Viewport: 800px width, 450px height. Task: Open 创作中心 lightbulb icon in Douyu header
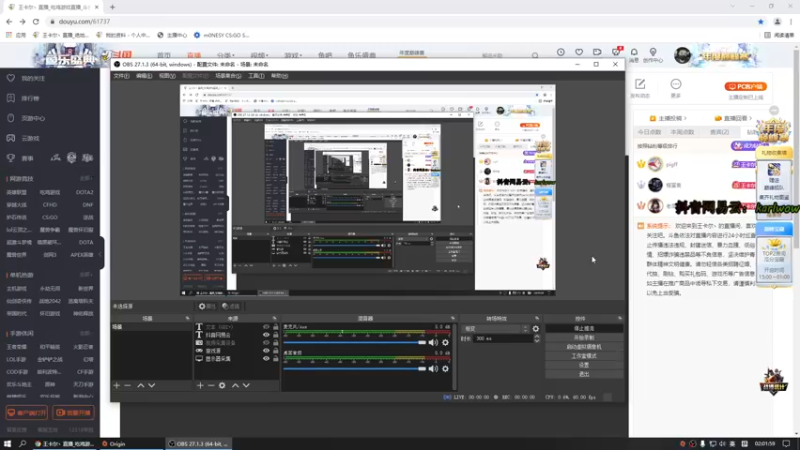[653, 52]
